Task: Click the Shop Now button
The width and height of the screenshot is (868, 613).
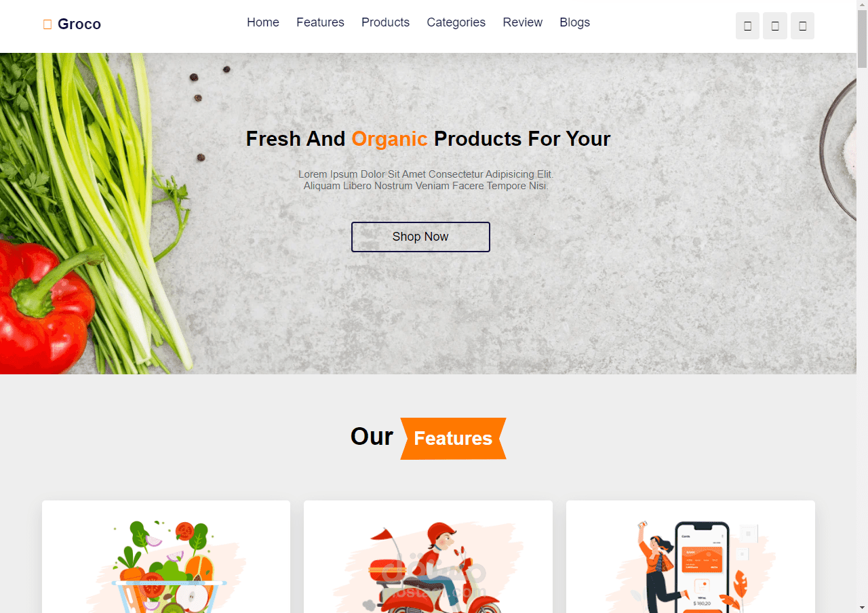Action: click(x=420, y=237)
